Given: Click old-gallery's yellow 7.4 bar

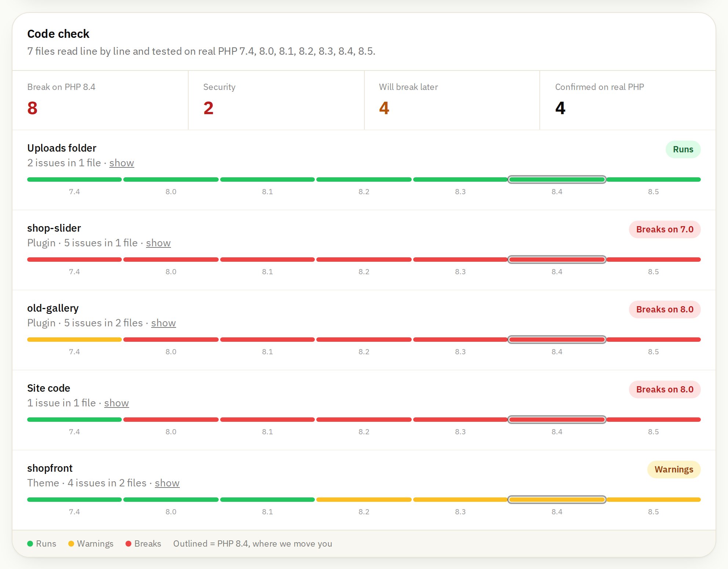Looking at the screenshot, I should [74, 340].
